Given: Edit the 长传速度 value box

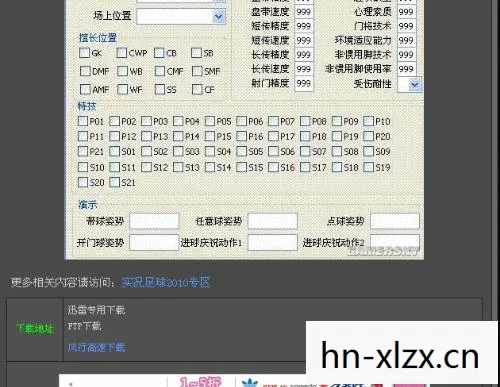Looking at the screenshot, I should [304, 69].
